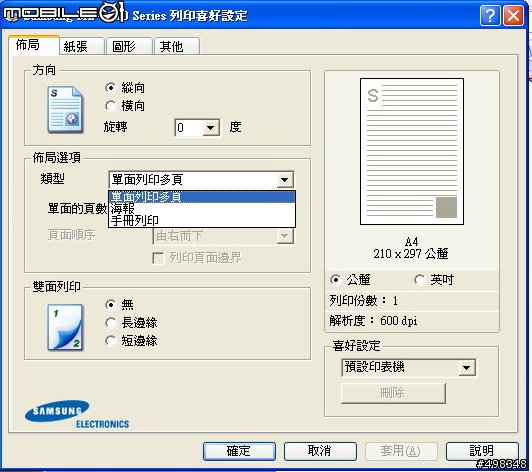Image resolution: width=532 pixels, height=472 pixels.
Task: Expand the 預設印表機 favorites dropdown
Action: [x=467, y=367]
